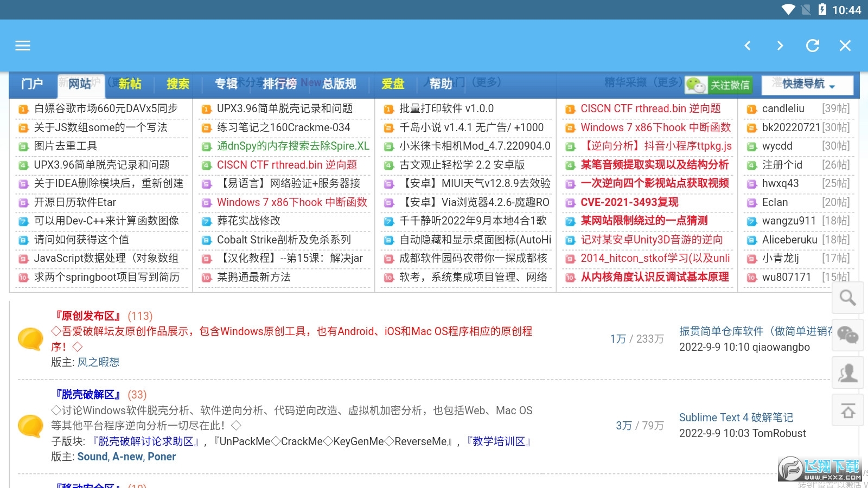Open the 『脱壳破解区』 forum section
The height and width of the screenshot is (488, 868).
87,395
